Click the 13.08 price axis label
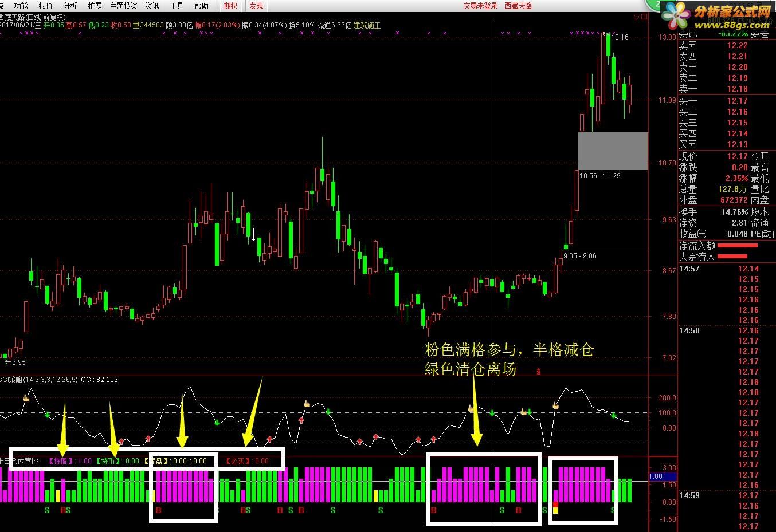The height and width of the screenshot is (532, 776). [x=668, y=37]
